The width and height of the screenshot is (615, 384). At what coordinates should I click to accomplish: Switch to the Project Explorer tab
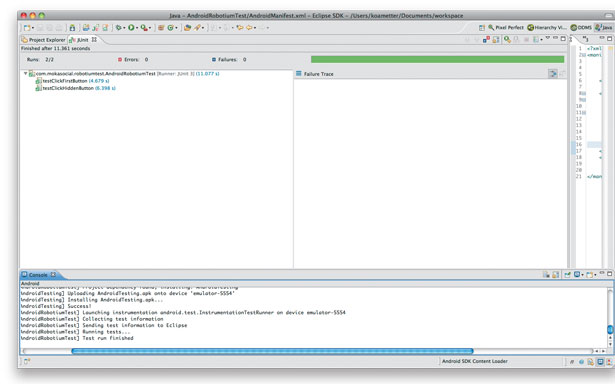(x=44, y=40)
